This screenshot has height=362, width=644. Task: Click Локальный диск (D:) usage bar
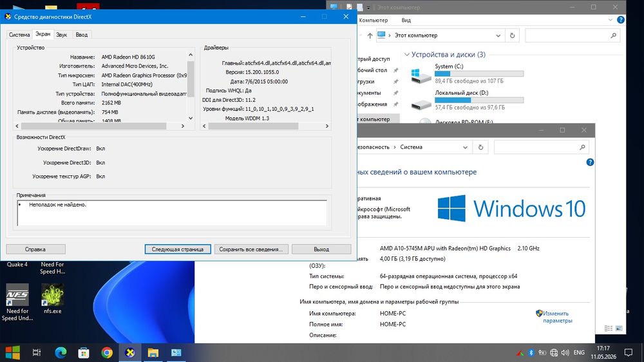click(x=479, y=100)
